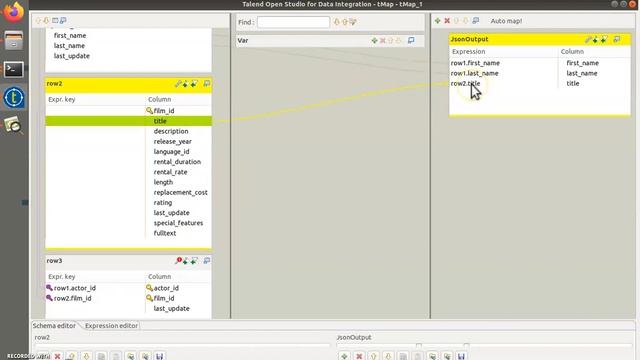Image resolution: width=640 pixels, height=360 pixels.
Task: Move the output table up
Action: tap(456, 20)
